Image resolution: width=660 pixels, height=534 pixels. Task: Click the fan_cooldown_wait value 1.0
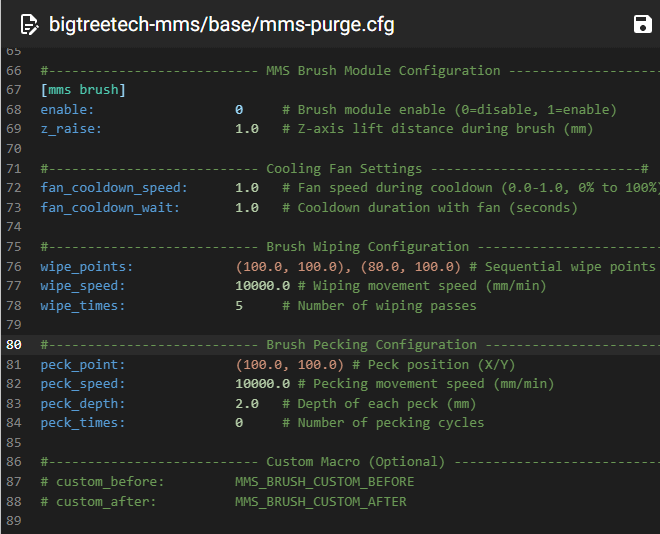point(246,208)
